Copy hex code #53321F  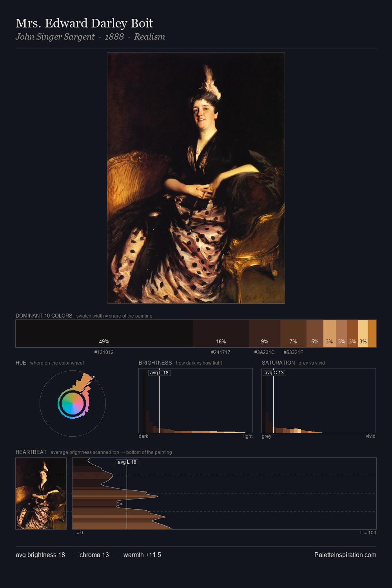click(x=293, y=352)
